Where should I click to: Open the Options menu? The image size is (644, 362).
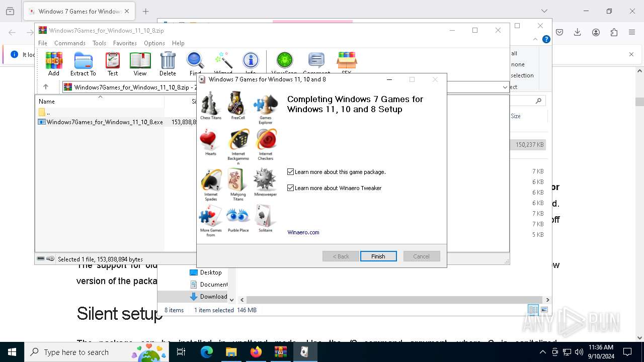(x=154, y=43)
